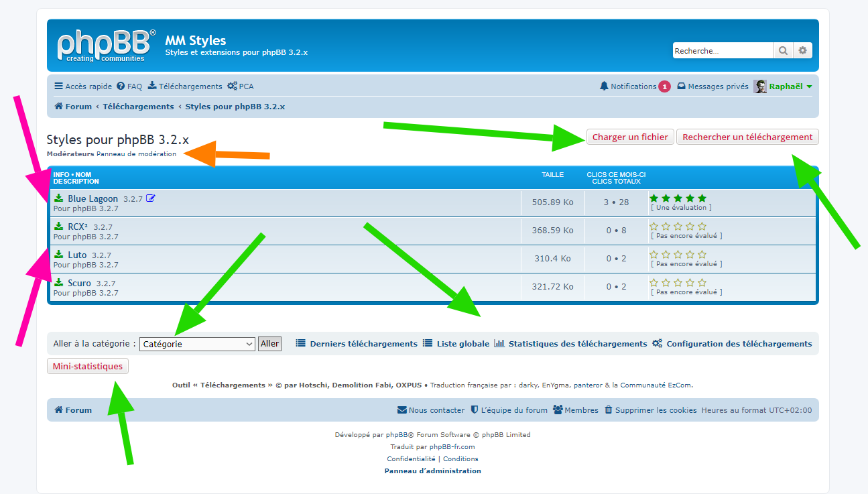
Task: Click the search magnifier icon button
Action: [782, 51]
